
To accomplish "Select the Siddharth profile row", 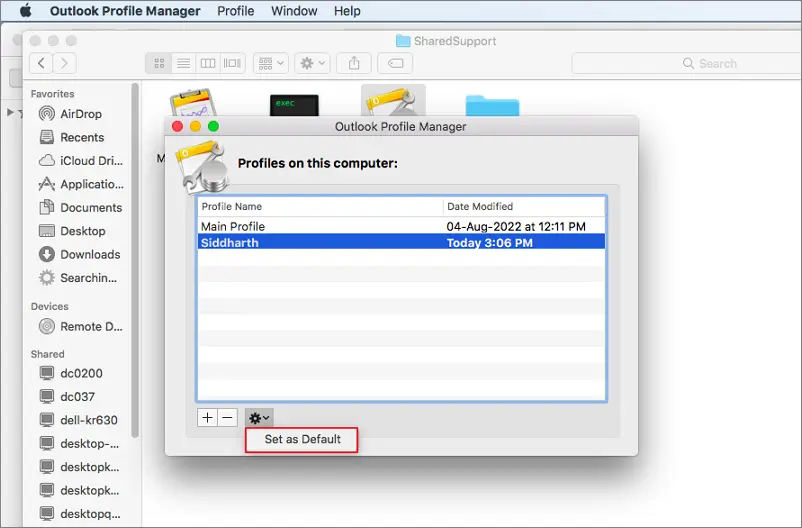I will pos(401,242).
